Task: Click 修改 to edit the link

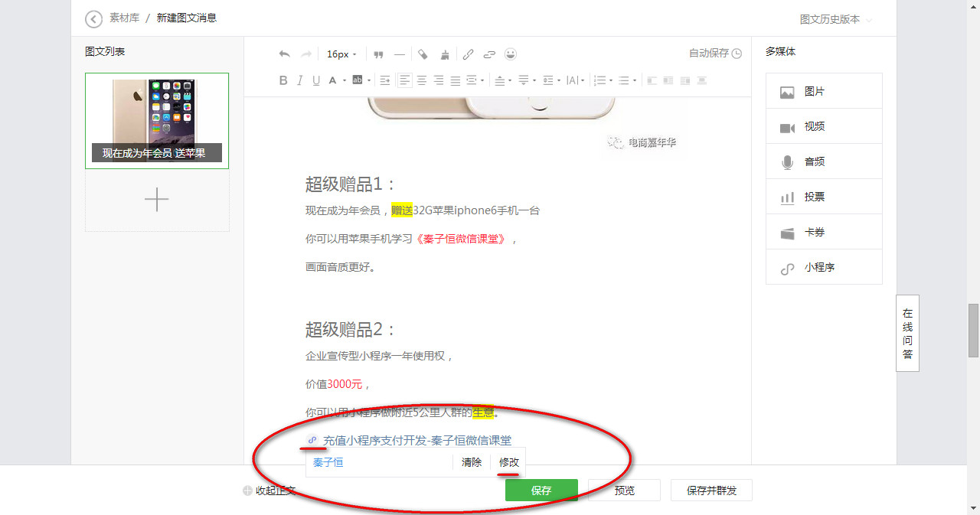Action: pyautogui.click(x=509, y=462)
